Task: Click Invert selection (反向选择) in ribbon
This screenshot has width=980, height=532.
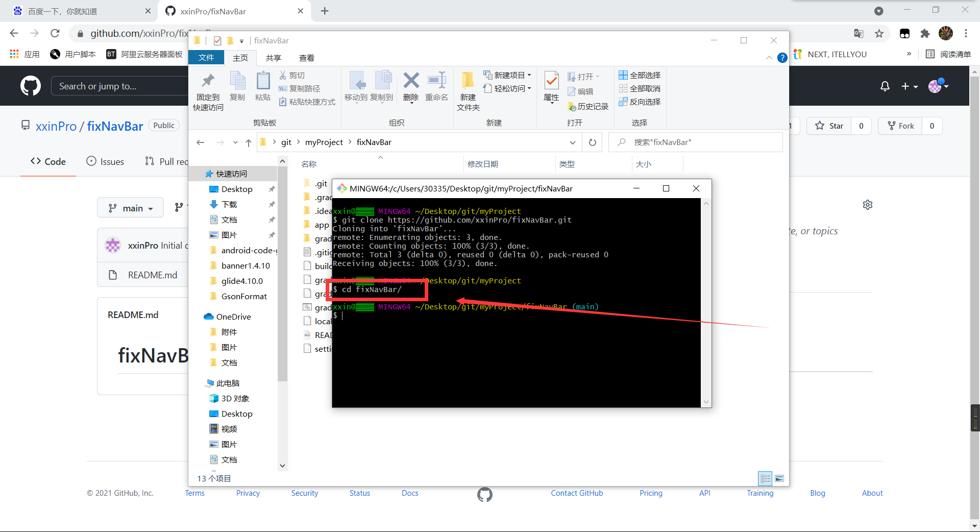Action: [640, 102]
